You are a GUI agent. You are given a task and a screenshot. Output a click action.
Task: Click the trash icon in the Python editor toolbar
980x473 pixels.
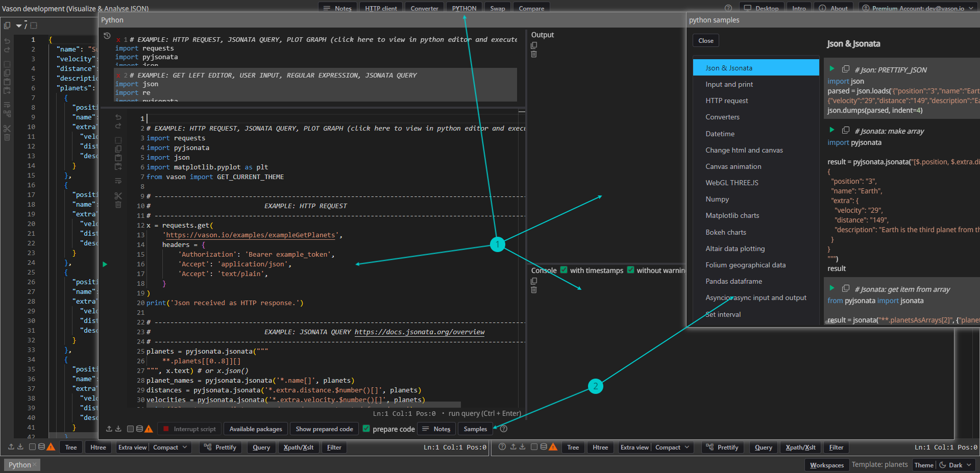tap(118, 205)
